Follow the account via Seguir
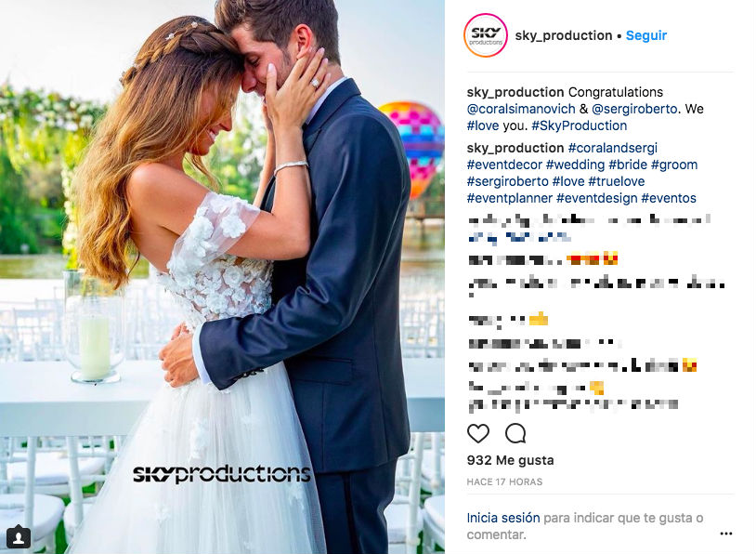Image resolution: width=756 pixels, height=554 pixels. pos(646,35)
